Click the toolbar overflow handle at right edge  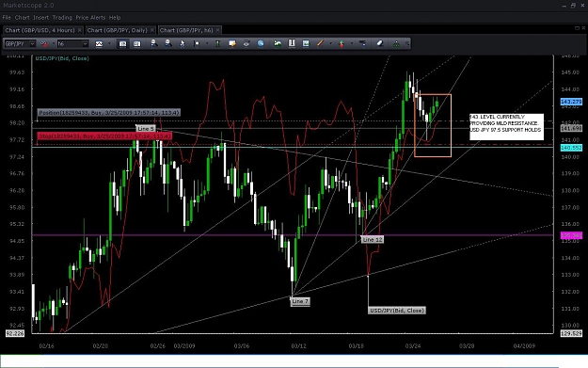407,44
